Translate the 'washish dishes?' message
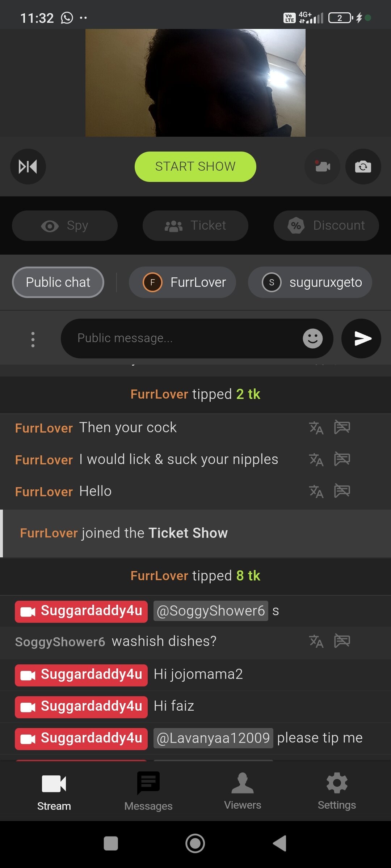Screen dimensions: 391x868 [x=316, y=641]
